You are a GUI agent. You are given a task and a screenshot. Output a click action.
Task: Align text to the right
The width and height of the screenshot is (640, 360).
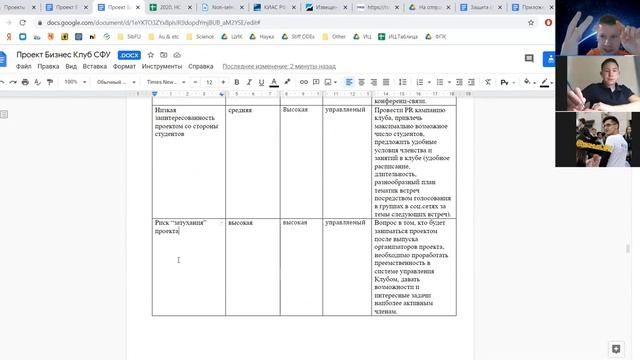pyautogui.click(x=373, y=82)
